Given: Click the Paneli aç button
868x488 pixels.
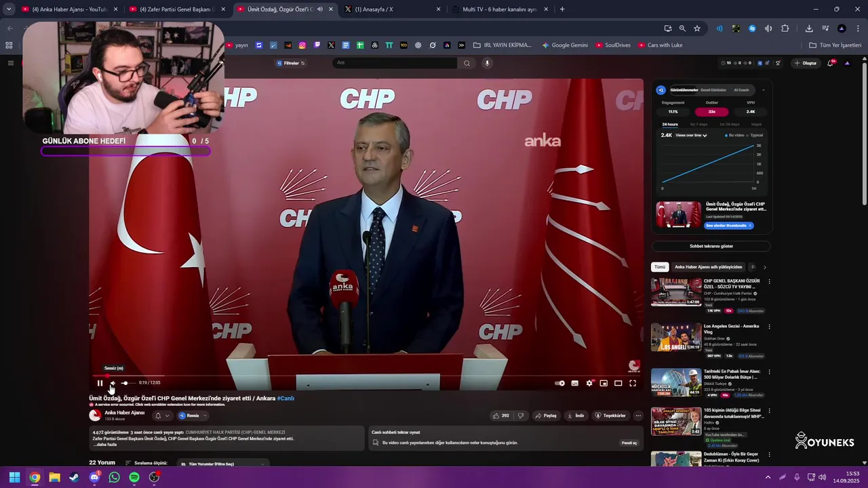Looking at the screenshot, I should pyautogui.click(x=629, y=443).
